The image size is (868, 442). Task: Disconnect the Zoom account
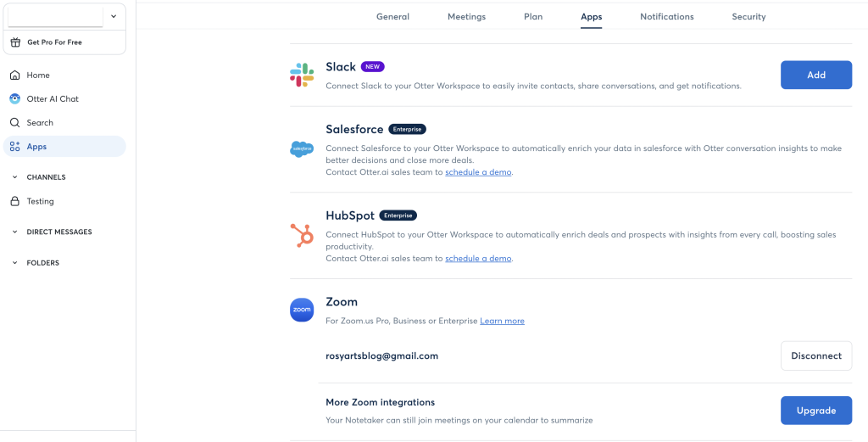[816, 355]
